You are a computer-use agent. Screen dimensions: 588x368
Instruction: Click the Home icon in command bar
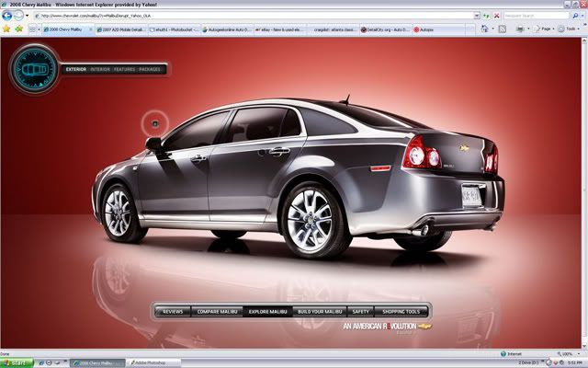tap(485, 29)
